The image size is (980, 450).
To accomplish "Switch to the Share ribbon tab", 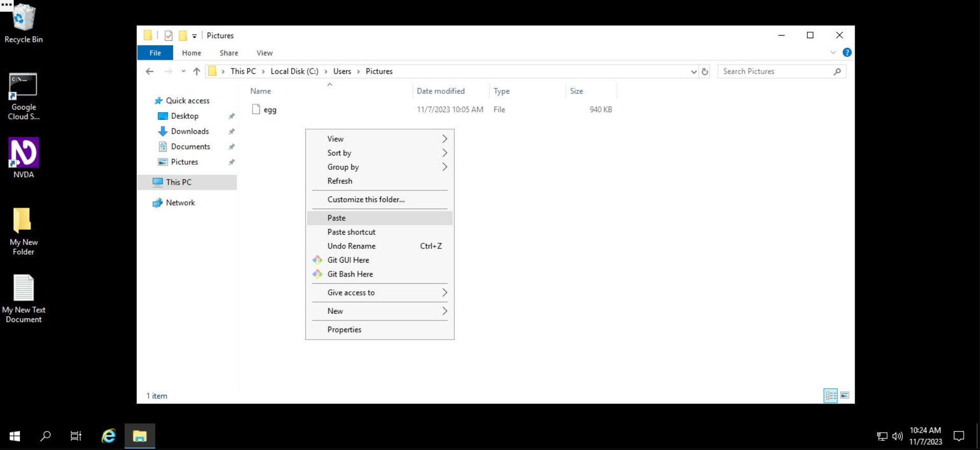I will pos(229,53).
